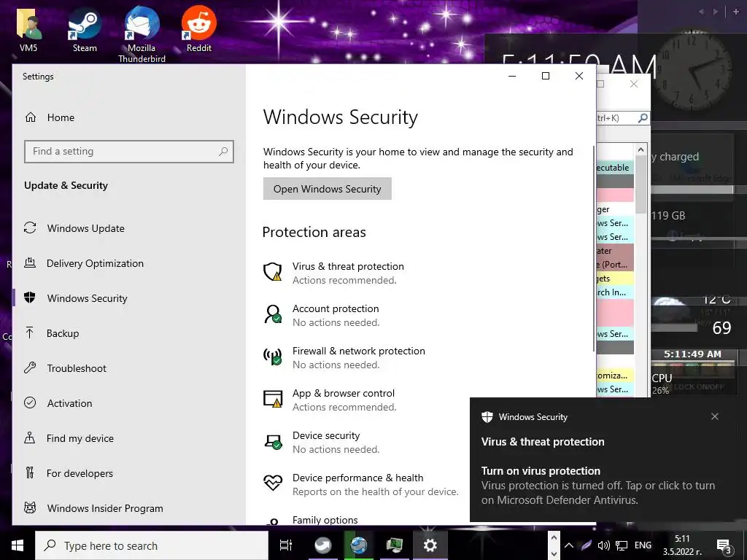
Task: Open Virus & threat protection area
Action: click(x=348, y=273)
